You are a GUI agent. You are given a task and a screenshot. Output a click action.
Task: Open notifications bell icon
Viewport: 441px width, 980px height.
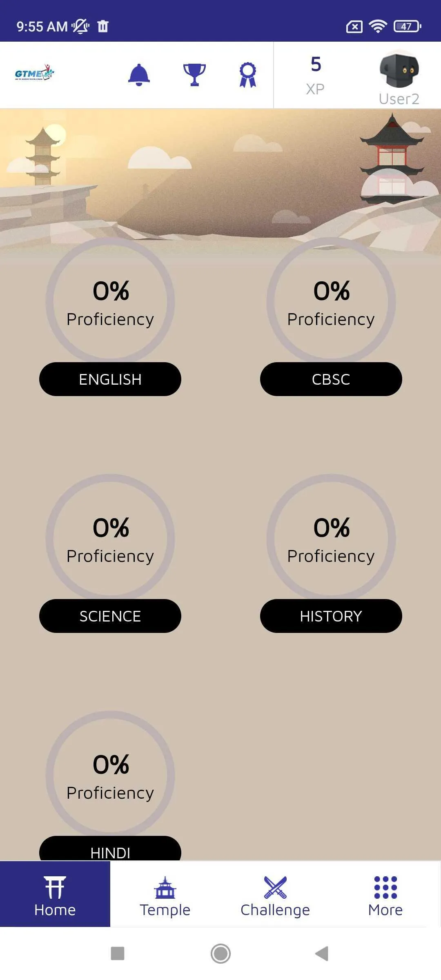pos(139,75)
